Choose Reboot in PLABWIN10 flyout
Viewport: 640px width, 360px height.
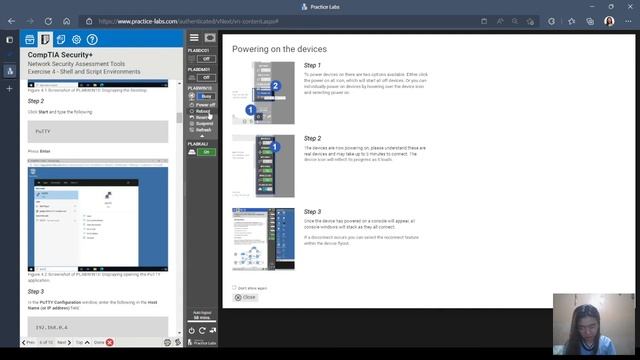(200, 111)
